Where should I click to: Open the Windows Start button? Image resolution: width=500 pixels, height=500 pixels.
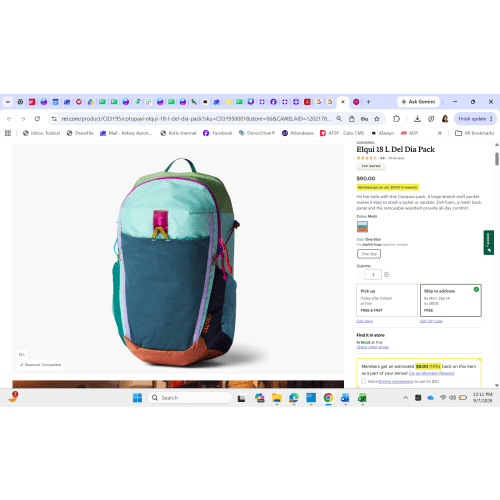tap(137, 398)
